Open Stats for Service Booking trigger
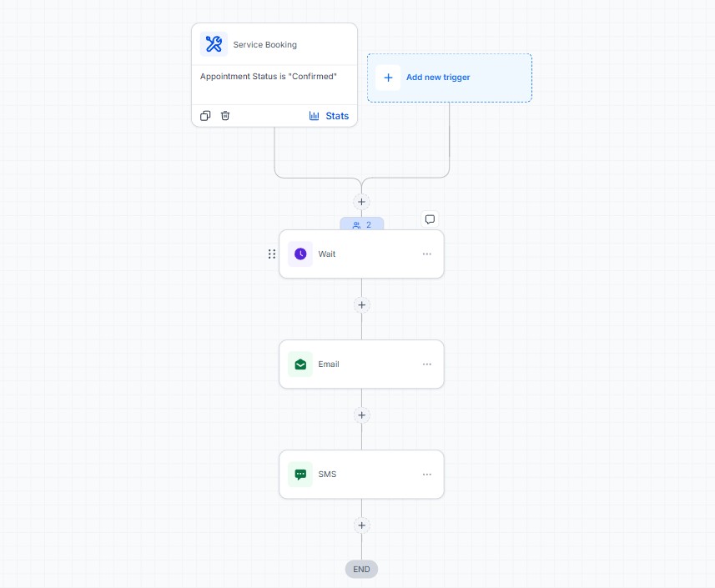This screenshot has width=715, height=588. [x=329, y=116]
